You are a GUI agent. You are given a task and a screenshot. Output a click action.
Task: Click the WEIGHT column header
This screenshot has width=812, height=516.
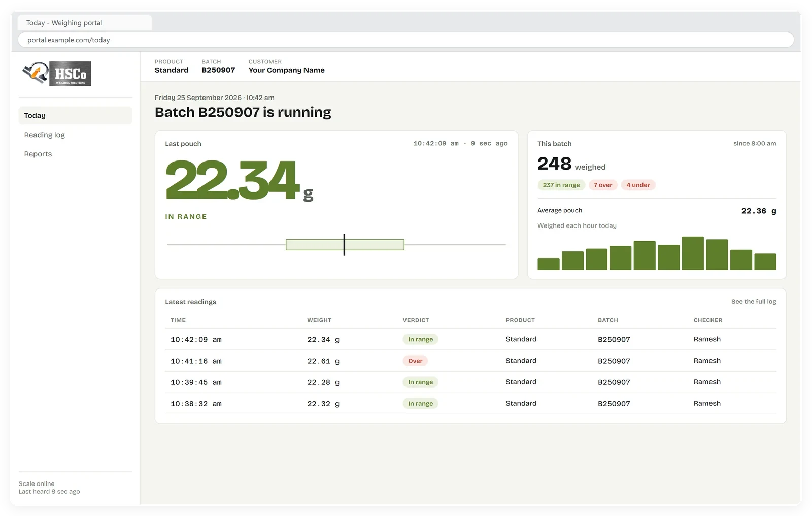point(319,320)
